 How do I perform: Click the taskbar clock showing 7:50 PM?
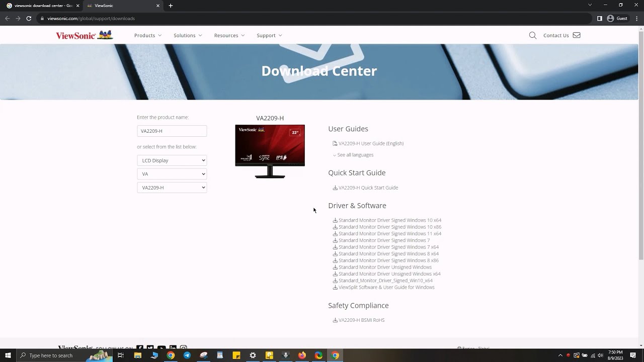(x=615, y=355)
